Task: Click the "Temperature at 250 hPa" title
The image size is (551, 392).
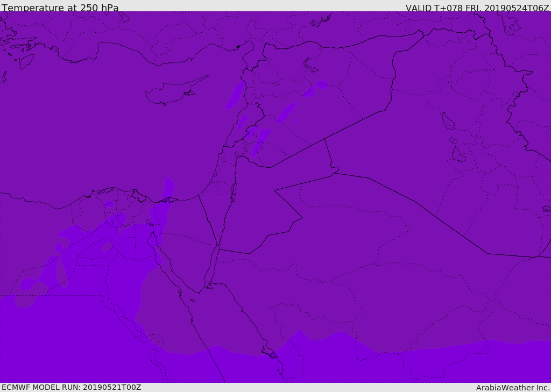Action: point(60,8)
